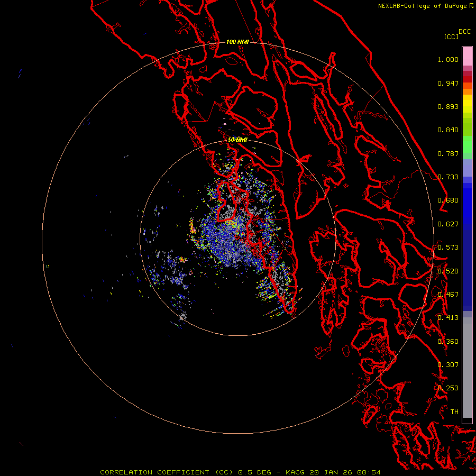Click the 0.520 scale value

[x=448, y=271]
